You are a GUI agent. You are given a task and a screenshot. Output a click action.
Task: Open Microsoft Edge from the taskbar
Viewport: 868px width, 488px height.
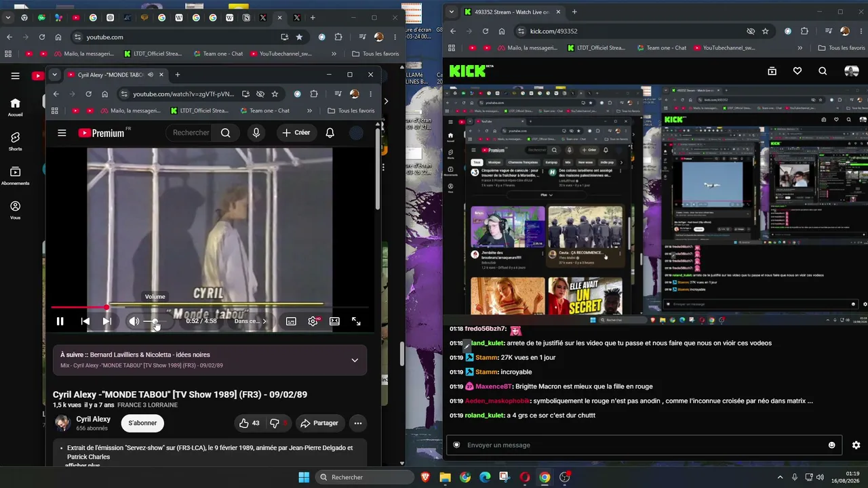tap(485, 477)
